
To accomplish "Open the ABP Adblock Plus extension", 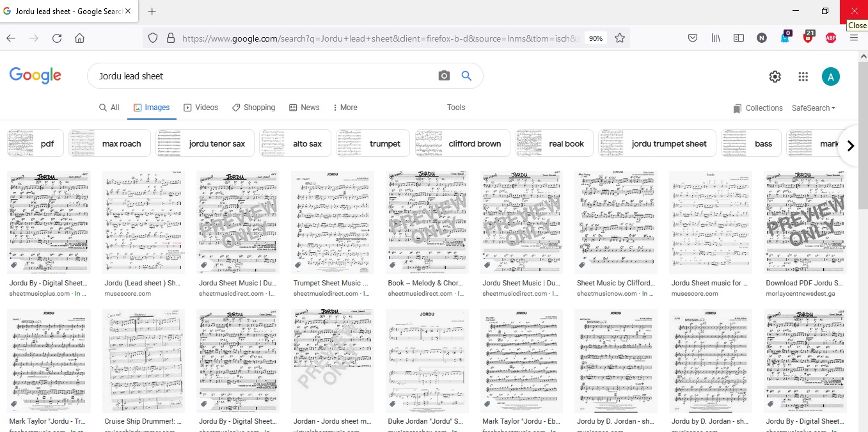I will click(x=831, y=38).
